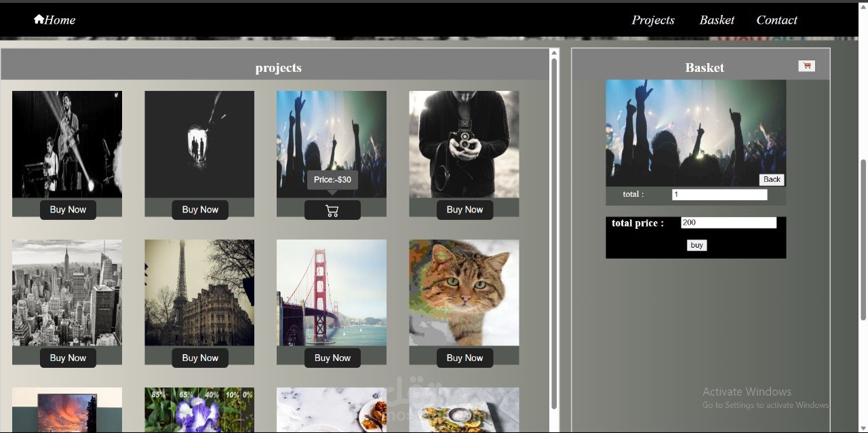868x433 pixels.
Task: Buy Now under the New York skyline photo
Action: click(68, 358)
